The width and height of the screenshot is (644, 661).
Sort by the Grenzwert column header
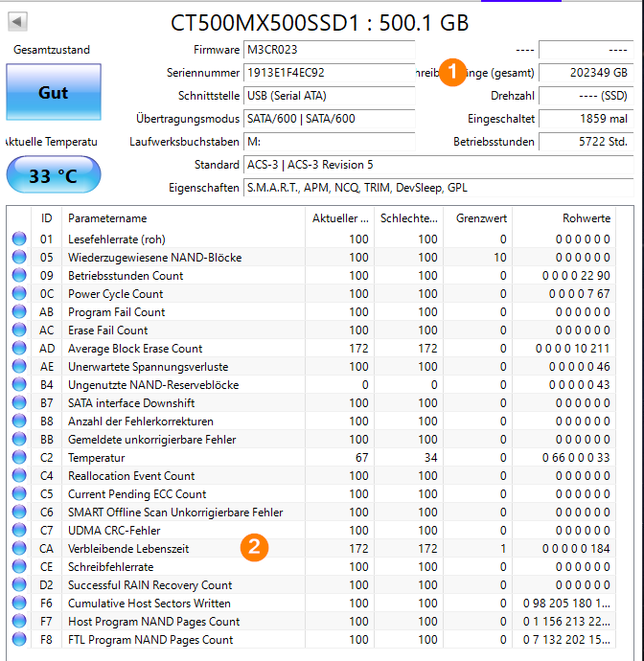coord(478,218)
